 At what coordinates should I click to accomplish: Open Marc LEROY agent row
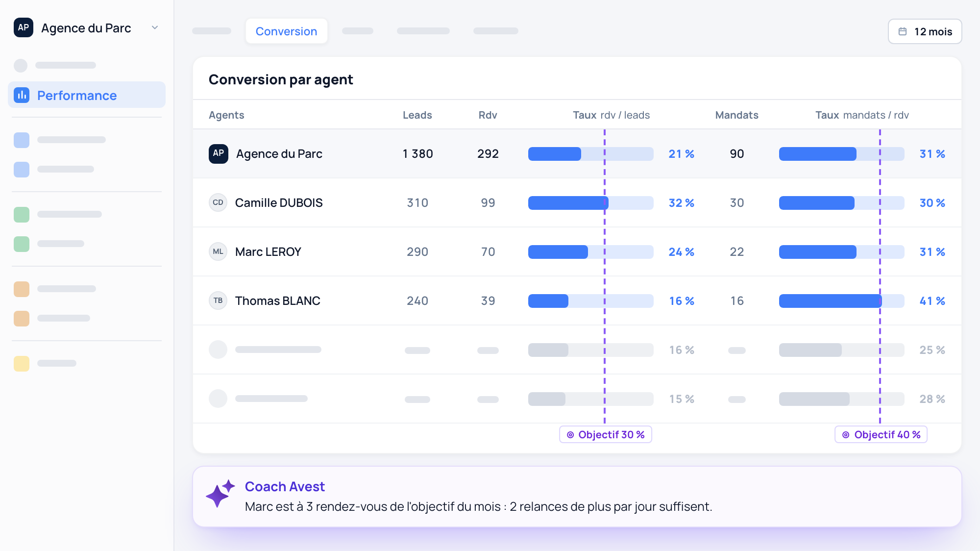coord(577,252)
